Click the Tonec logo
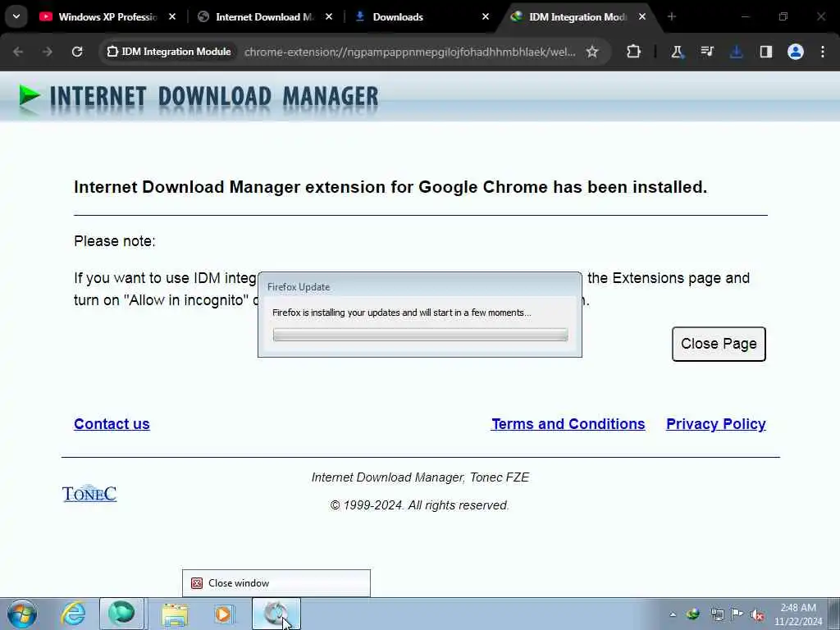Image resolution: width=840 pixels, height=630 pixels. click(x=89, y=493)
